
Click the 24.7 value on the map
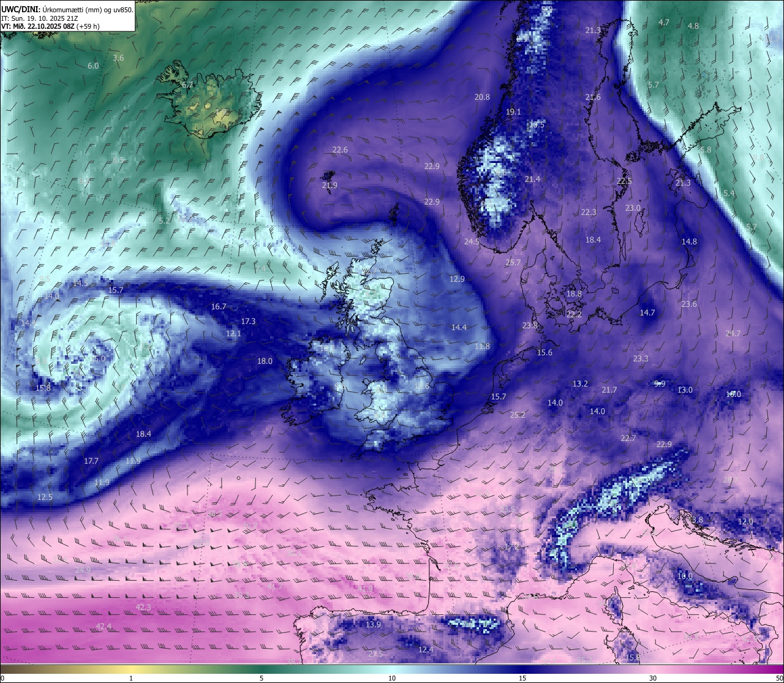pos(733,334)
